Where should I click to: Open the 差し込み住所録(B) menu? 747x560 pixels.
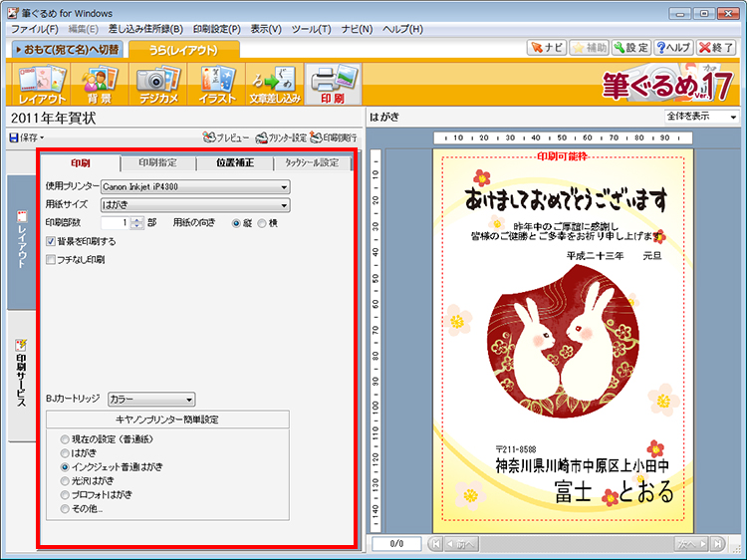click(145, 29)
